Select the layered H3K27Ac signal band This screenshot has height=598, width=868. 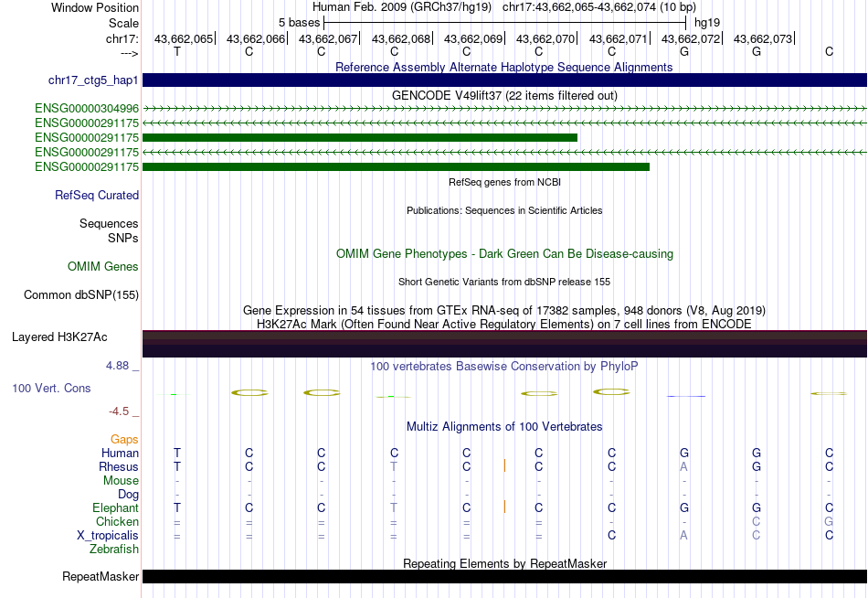point(504,344)
